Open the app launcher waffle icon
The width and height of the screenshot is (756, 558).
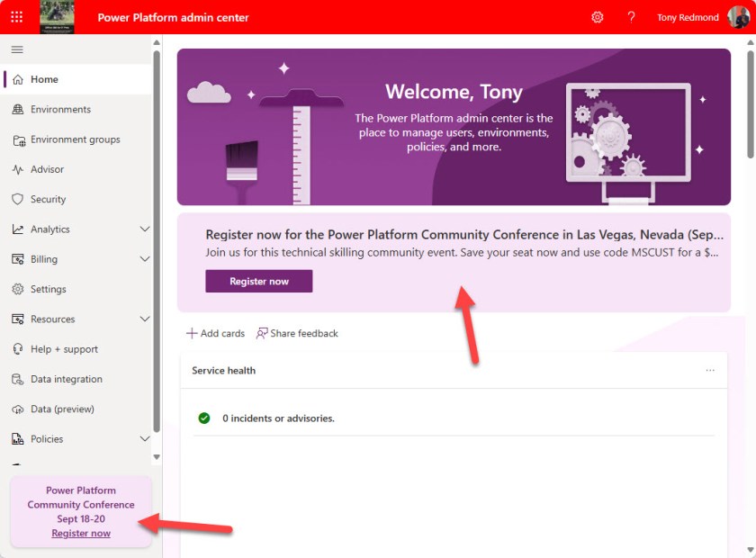[x=16, y=17]
